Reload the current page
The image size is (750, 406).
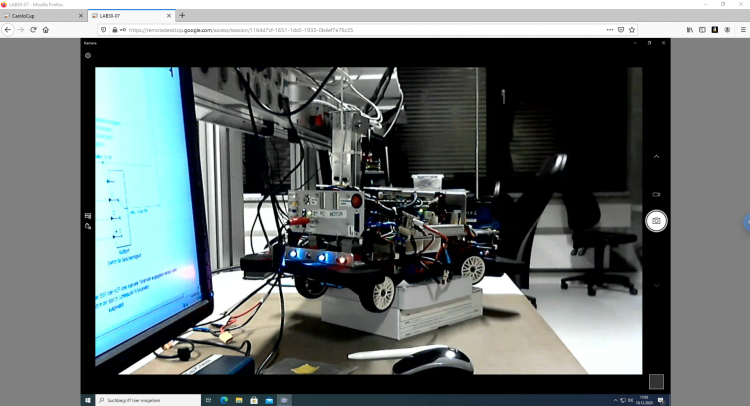tap(33, 30)
